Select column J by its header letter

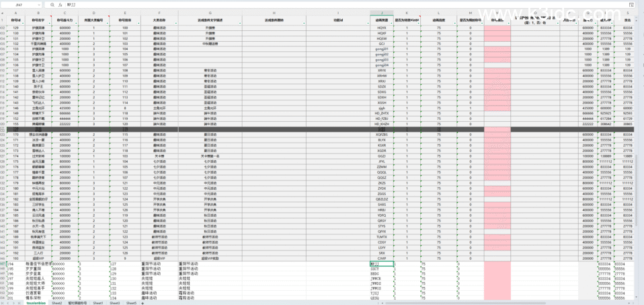pos(382,13)
